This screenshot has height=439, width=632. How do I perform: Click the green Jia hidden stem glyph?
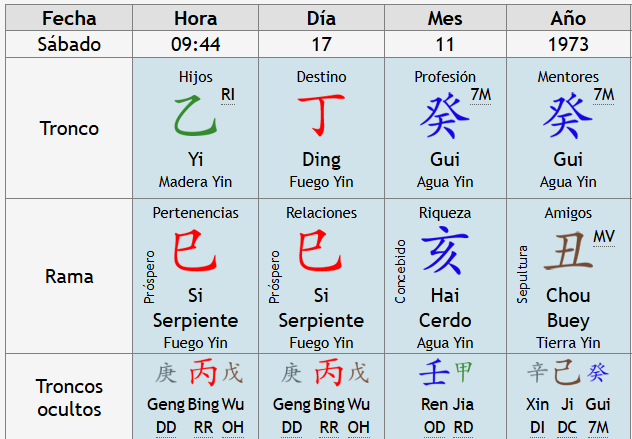tap(463, 373)
